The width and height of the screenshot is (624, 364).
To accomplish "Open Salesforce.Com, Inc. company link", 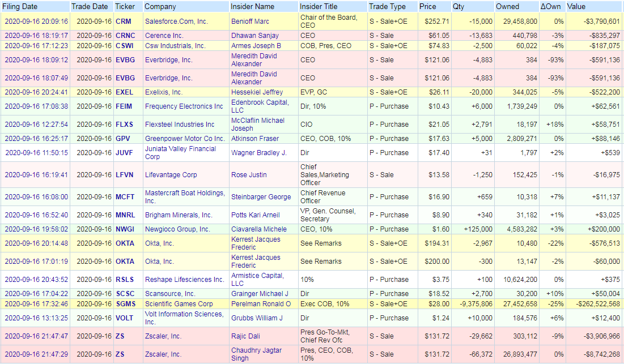I will (x=176, y=22).
